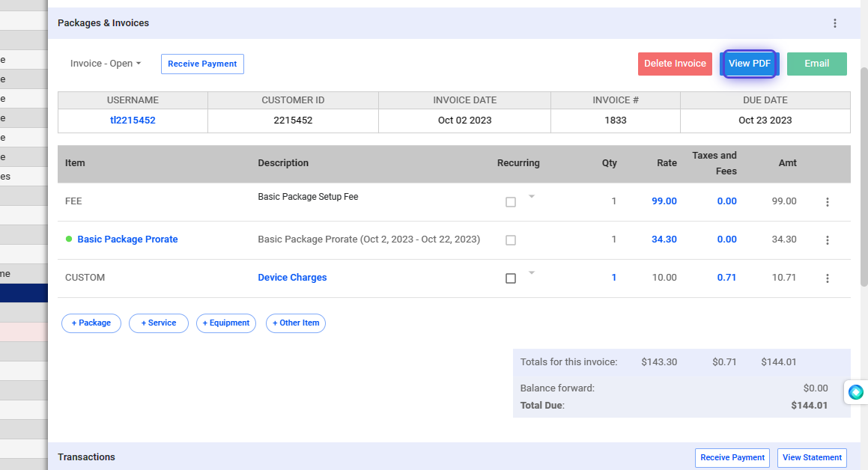Image resolution: width=868 pixels, height=470 pixels.
Task: Add equipment with + Equipment
Action: click(x=226, y=323)
